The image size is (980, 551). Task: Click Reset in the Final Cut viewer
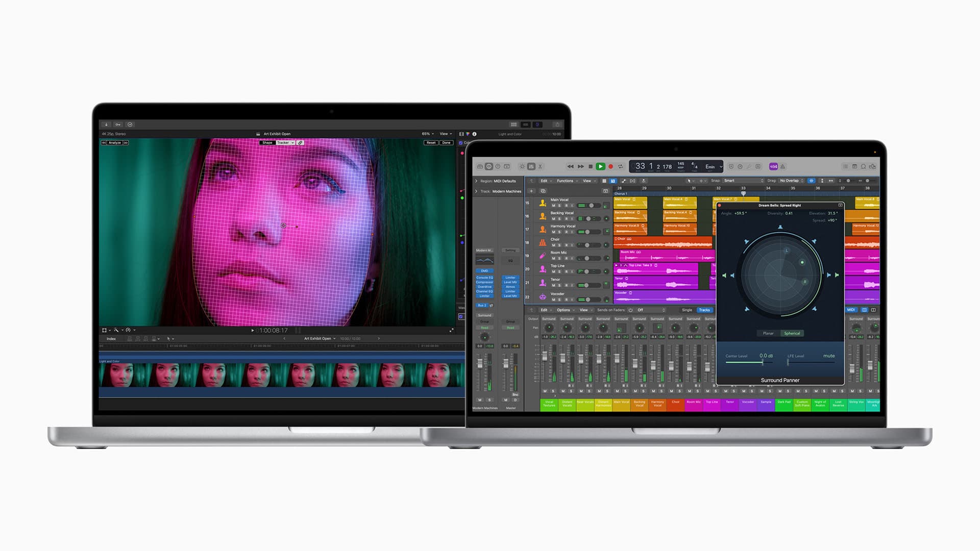point(431,143)
